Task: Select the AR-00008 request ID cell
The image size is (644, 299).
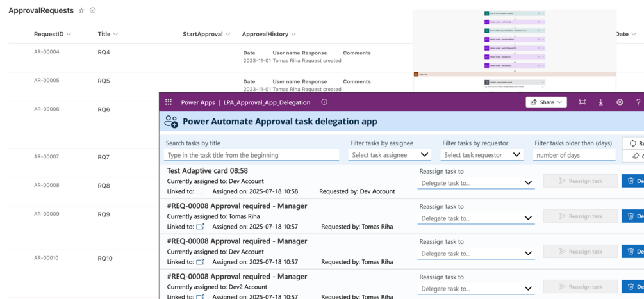Action: (x=46, y=185)
